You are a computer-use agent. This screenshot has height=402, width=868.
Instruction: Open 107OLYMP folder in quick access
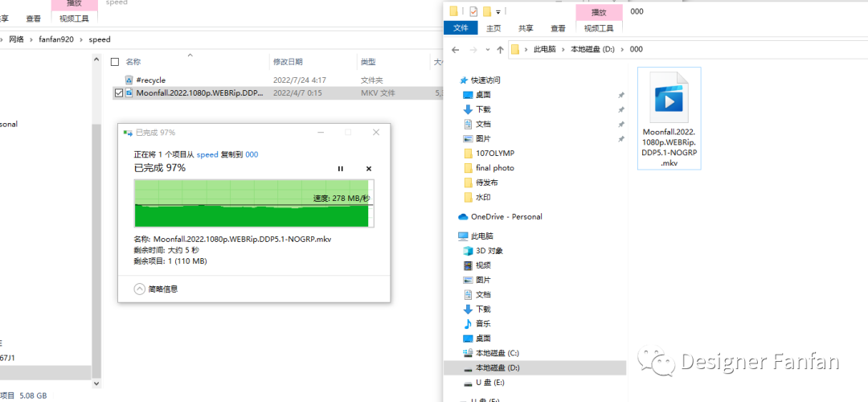pyautogui.click(x=495, y=153)
